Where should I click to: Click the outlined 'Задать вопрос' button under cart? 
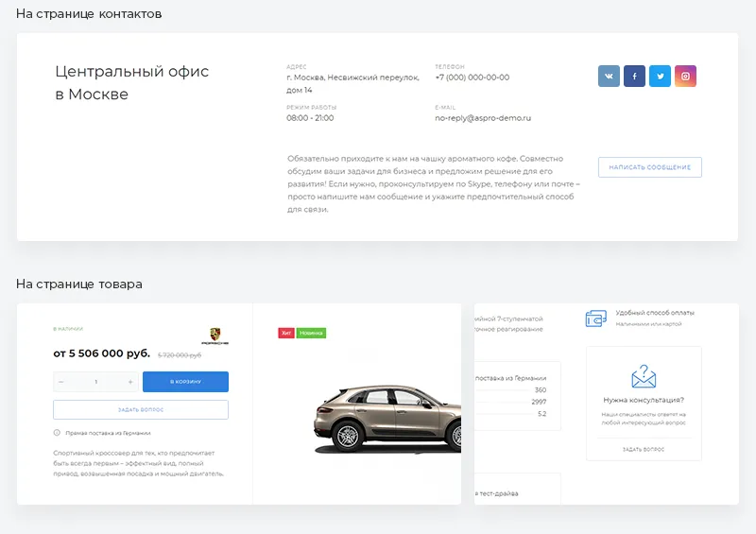click(x=141, y=409)
